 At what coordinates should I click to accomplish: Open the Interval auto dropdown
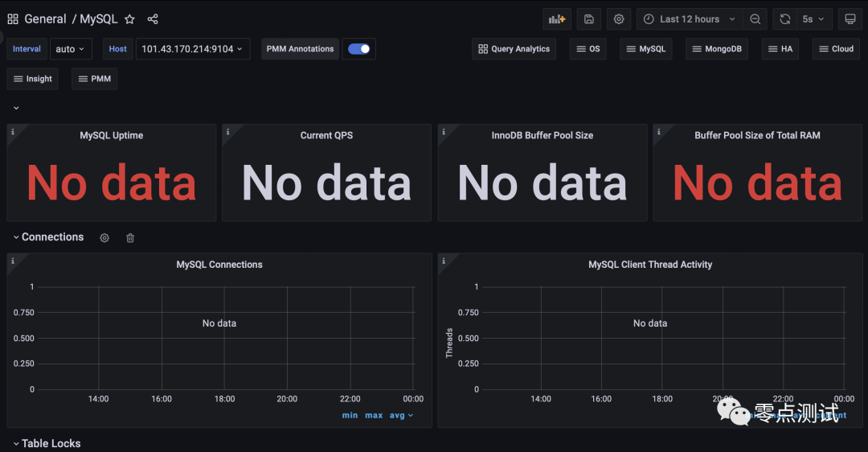pos(71,49)
